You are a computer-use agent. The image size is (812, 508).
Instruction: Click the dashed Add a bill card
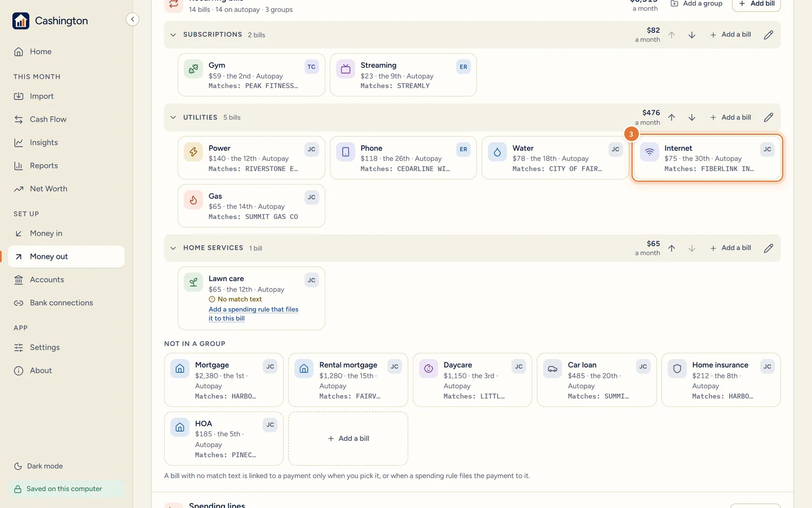348,439
